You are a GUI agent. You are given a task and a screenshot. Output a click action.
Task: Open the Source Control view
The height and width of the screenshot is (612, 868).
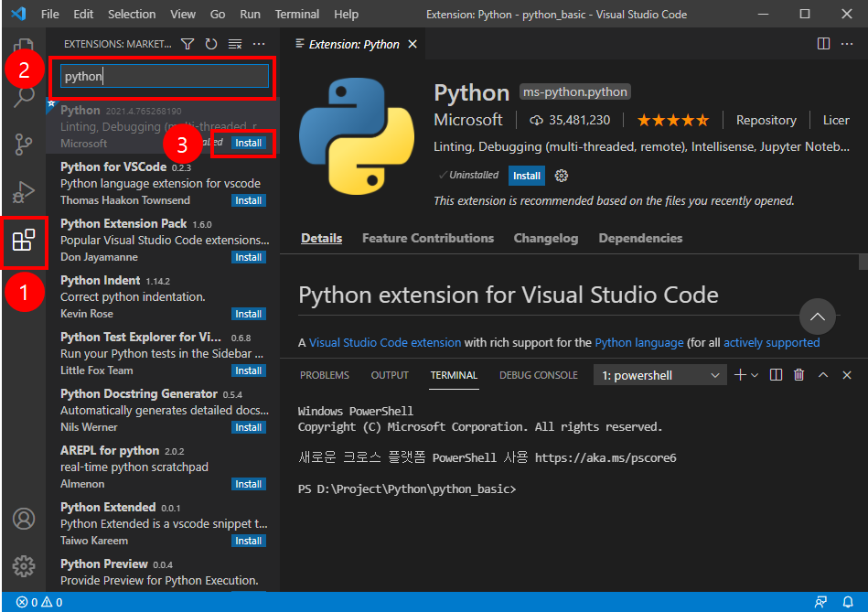pos(23,145)
